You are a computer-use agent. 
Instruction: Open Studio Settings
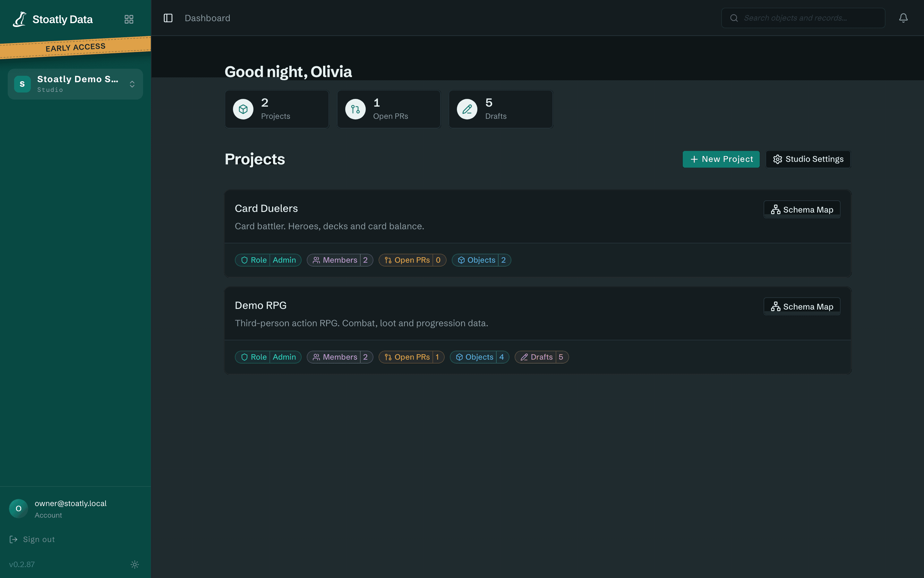pos(808,159)
